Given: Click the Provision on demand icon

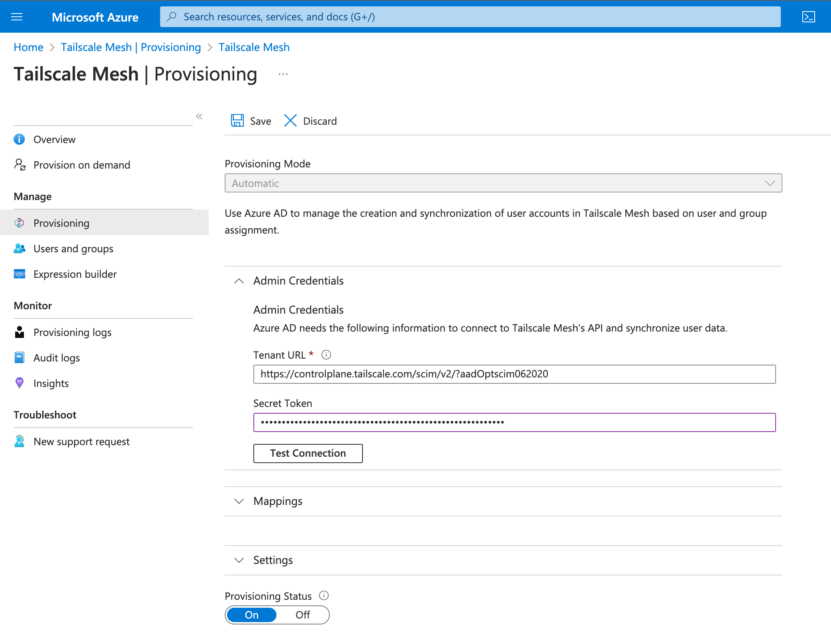Looking at the screenshot, I should [20, 165].
